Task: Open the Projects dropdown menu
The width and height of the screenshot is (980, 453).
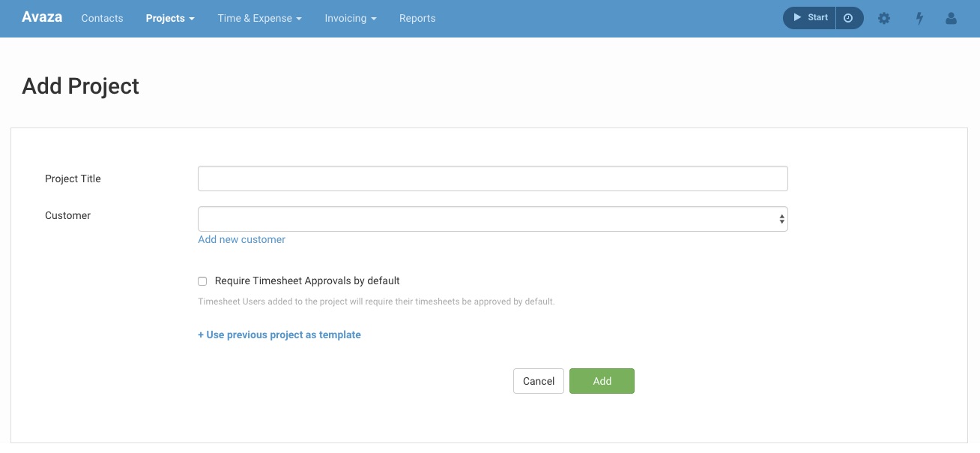Action: coord(169,18)
